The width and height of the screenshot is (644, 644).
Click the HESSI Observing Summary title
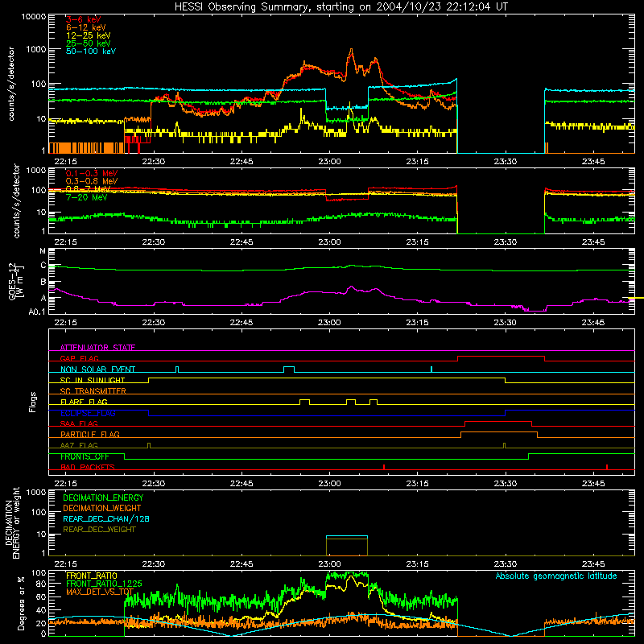click(x=341, y=7)
